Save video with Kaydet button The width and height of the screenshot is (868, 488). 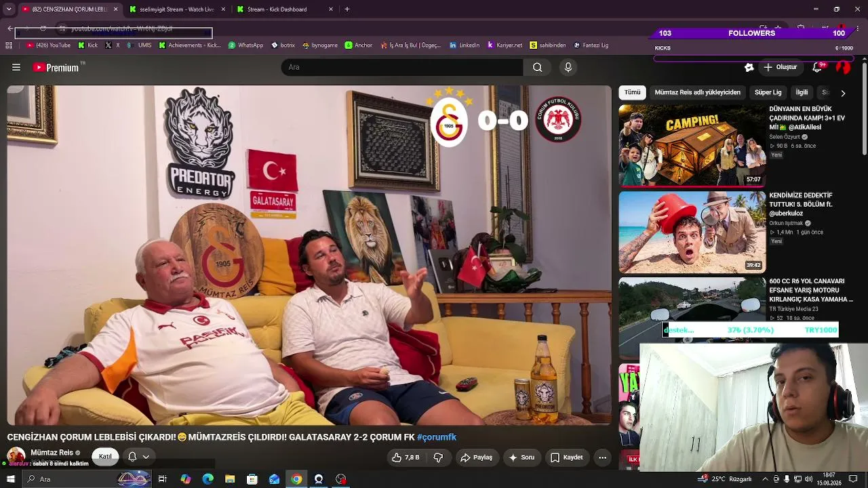[567, 457]
